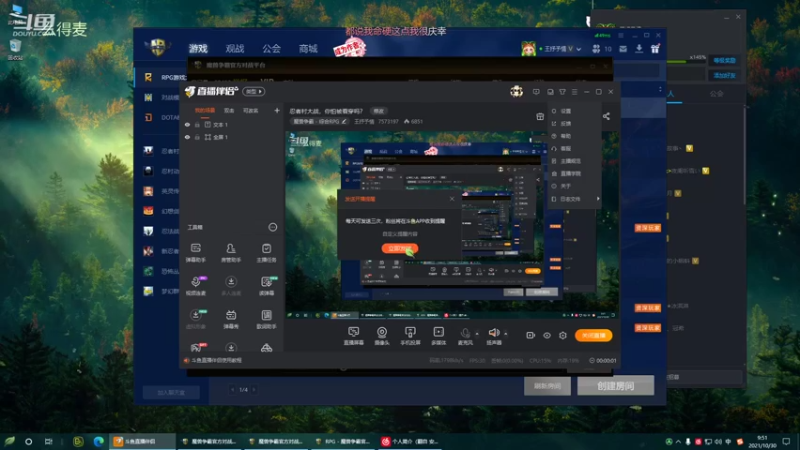Click the 刷新房间 button
This screenshot has height=450, width=800.
[x=547, y=386]
